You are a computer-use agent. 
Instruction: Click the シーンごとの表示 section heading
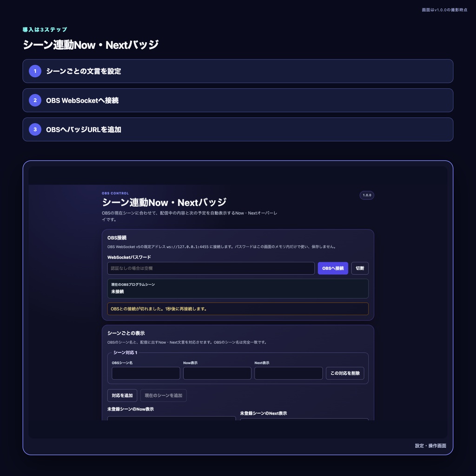pos(126,333)
